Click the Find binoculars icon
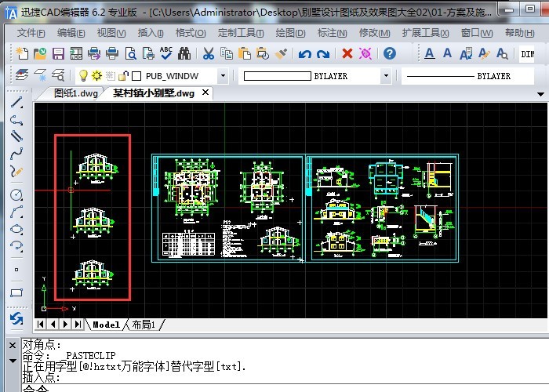Image resolution: width=549 pixels, height=392 pixels. [185, 53]
